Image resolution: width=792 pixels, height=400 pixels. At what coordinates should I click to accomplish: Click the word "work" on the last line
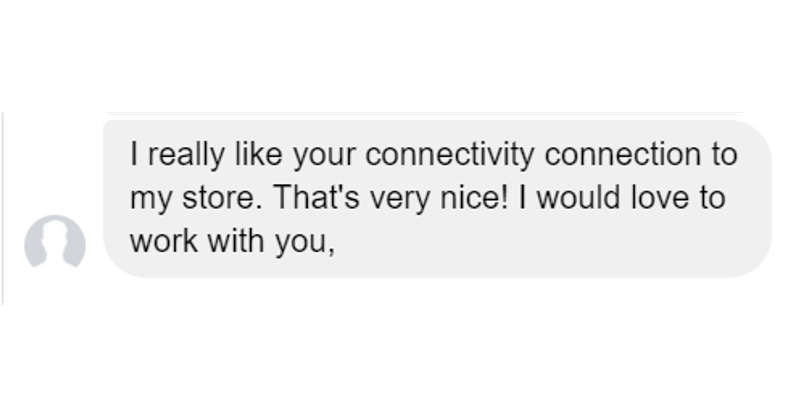[164, 240]
